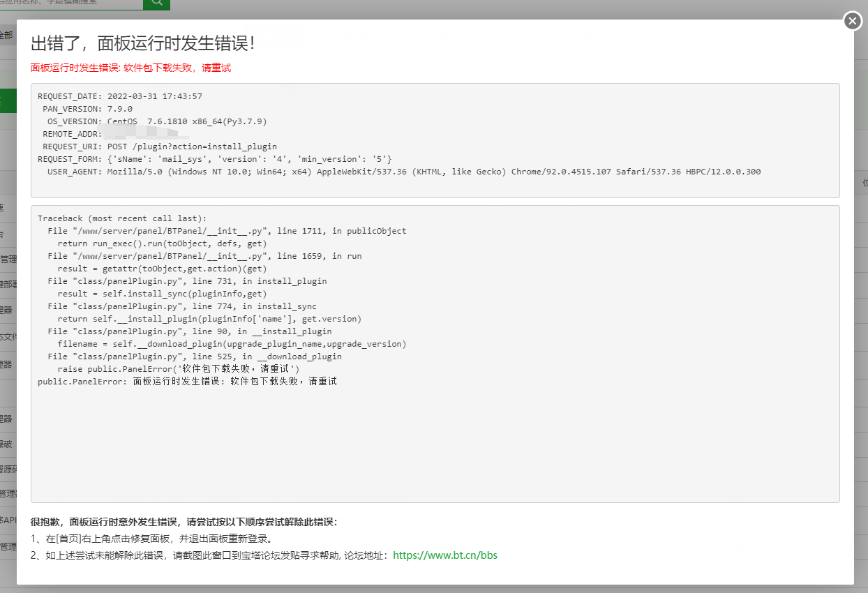The image size is (868, 593).
Task: Click the "return self.__install_plugin" code line
Action: coord(209,319)
